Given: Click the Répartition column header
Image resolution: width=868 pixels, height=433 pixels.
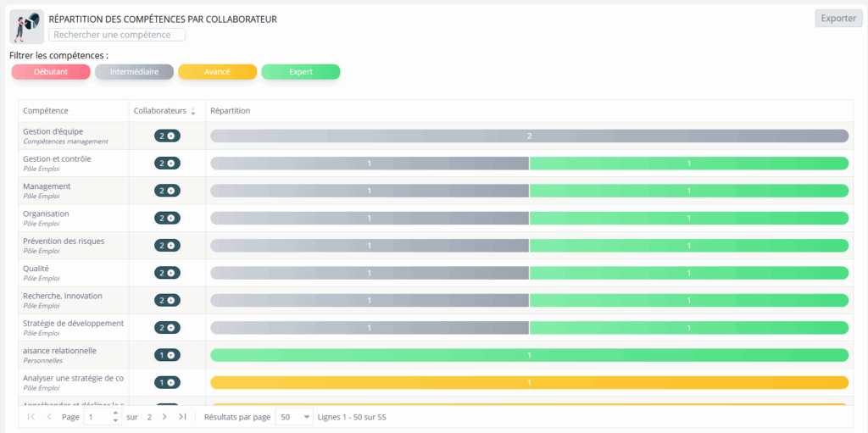Looking at the screenshot, I should [x=231, y=111].
